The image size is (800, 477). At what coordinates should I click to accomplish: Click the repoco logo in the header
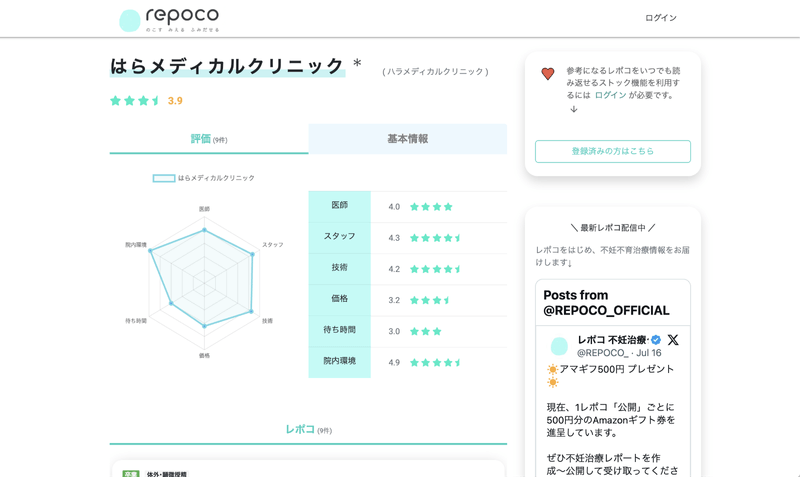169,20
